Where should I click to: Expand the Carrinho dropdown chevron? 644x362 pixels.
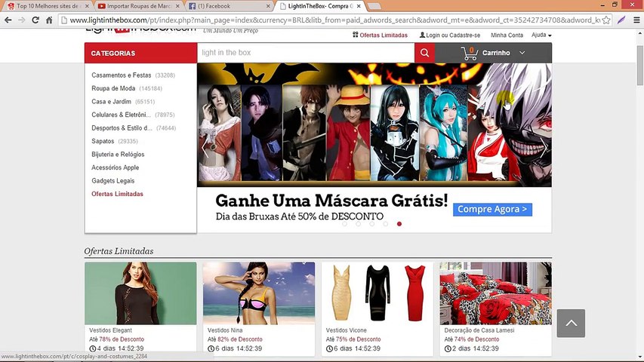pyautogui.click(x=522, y=53)
